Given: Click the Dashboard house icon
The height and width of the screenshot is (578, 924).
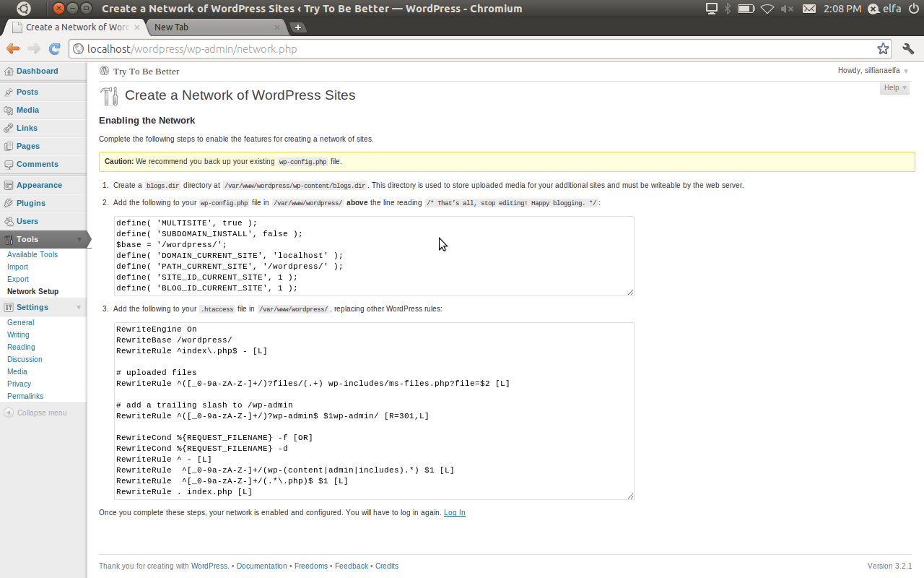Looking at the screenshot, I should coord(9,72).
